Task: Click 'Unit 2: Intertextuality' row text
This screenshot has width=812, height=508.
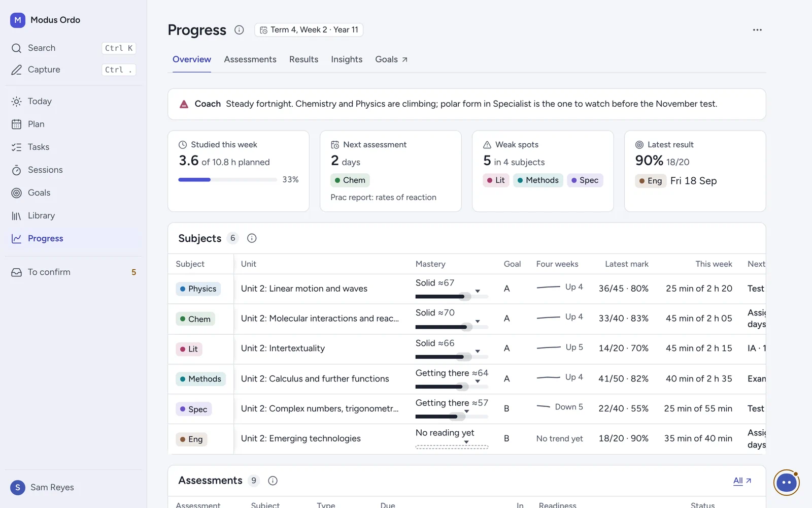Action: coord(283,348)
